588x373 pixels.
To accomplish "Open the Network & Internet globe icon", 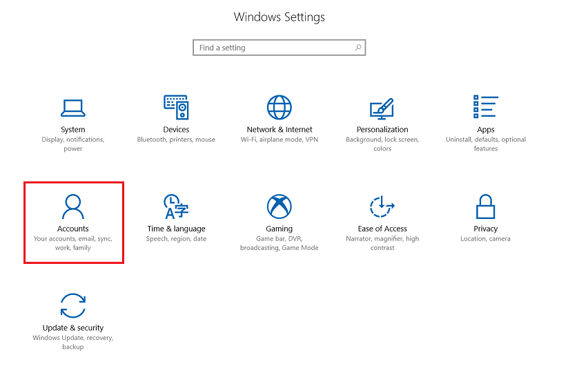I will coord(280,107).
